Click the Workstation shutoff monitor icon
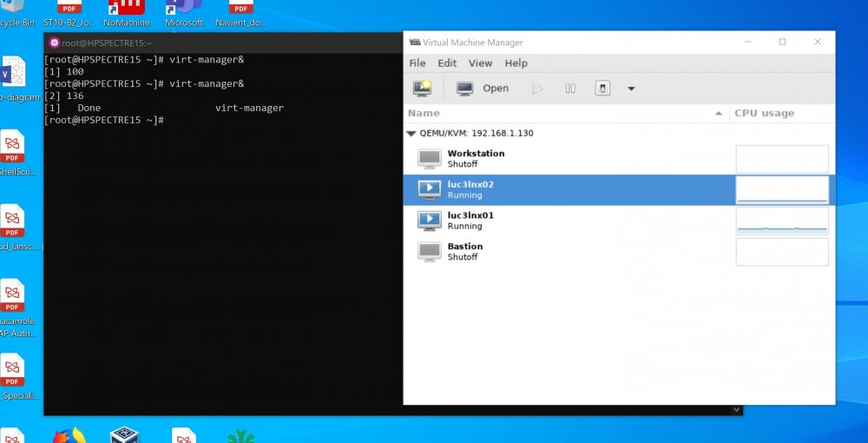 tap(430, 159)
